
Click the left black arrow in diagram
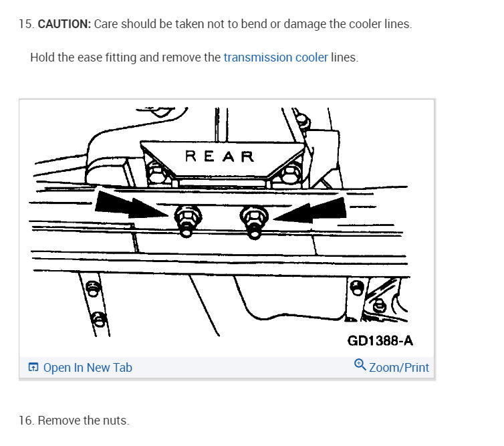click(130, 205)
